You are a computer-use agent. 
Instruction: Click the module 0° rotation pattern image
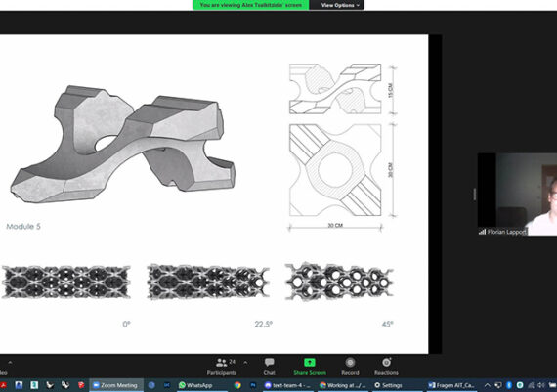pyautogui.click(x=66, y=282)
